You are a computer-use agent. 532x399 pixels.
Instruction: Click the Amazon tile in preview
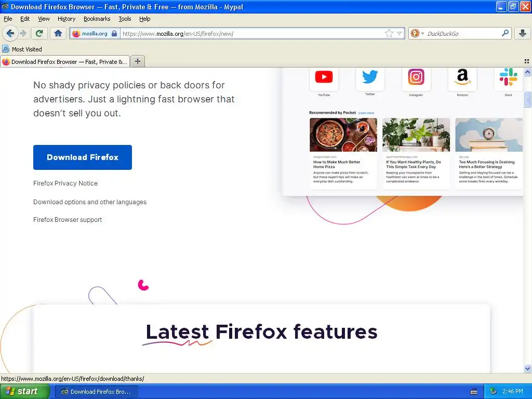462,79
